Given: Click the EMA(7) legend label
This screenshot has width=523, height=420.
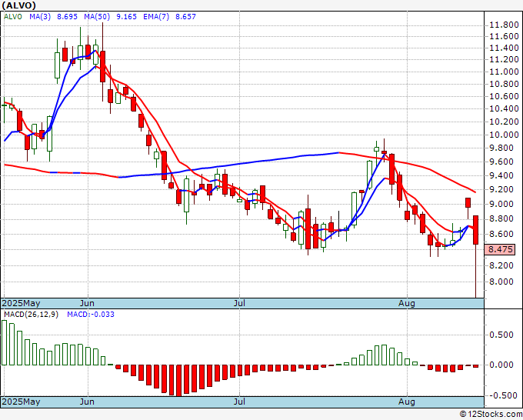Looking at the screenshot, I should click(156, 17).
